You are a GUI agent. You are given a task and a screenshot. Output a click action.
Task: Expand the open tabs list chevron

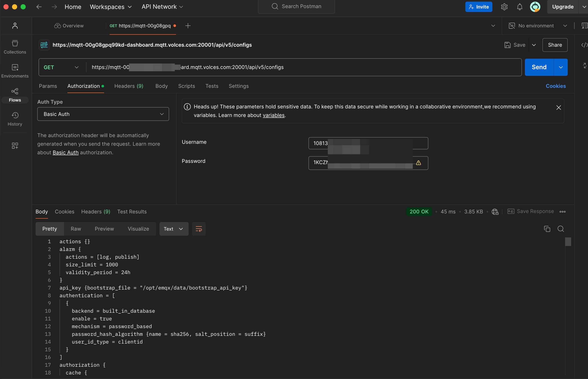tap(493, 26)
